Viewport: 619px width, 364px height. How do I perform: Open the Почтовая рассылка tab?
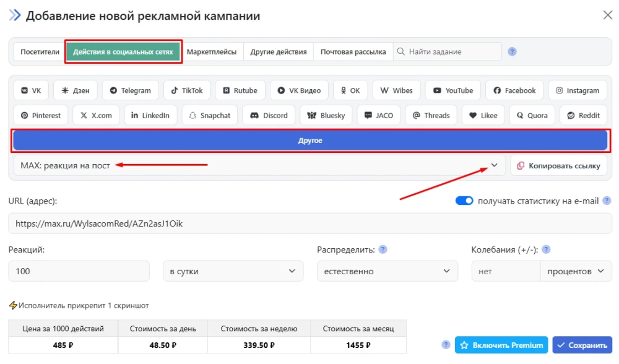[353, 51]
